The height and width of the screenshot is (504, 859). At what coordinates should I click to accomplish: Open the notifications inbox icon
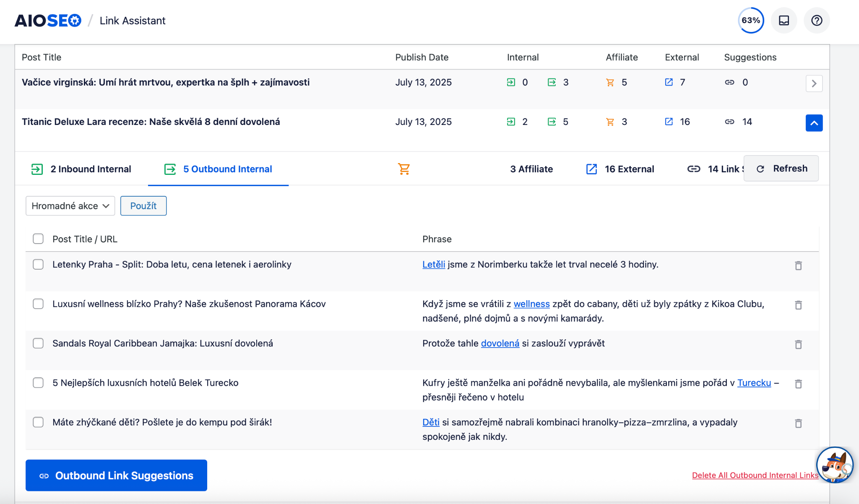[784, 21]
